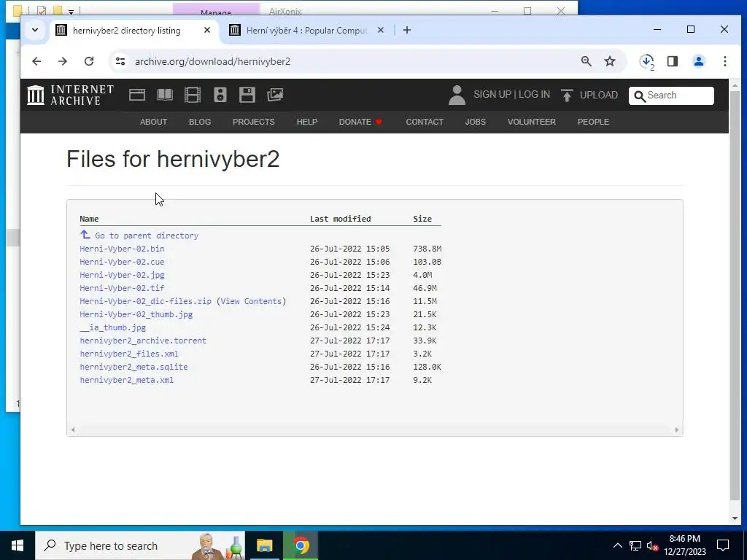747x560 pixels.
Task: Switch to the Herní výběr 4 tab
Action: pos(307,31)
